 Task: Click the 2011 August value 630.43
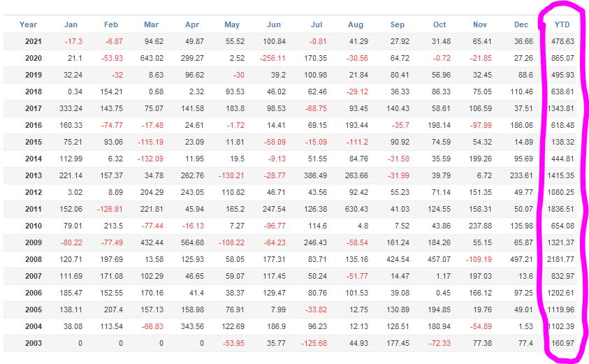click(356, 209)
